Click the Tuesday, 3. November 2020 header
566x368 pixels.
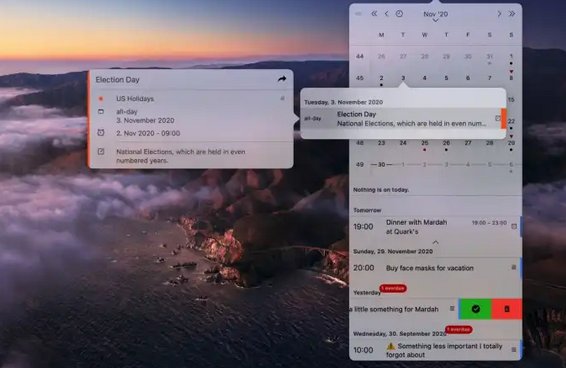[343, 102]
